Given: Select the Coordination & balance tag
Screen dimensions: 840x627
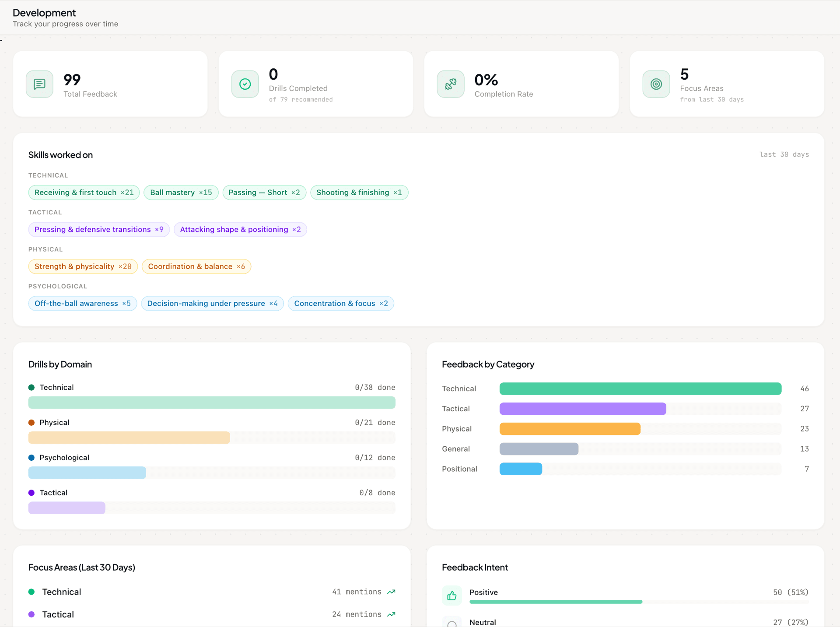Looking at the screenshot, I should click(196, 266).
